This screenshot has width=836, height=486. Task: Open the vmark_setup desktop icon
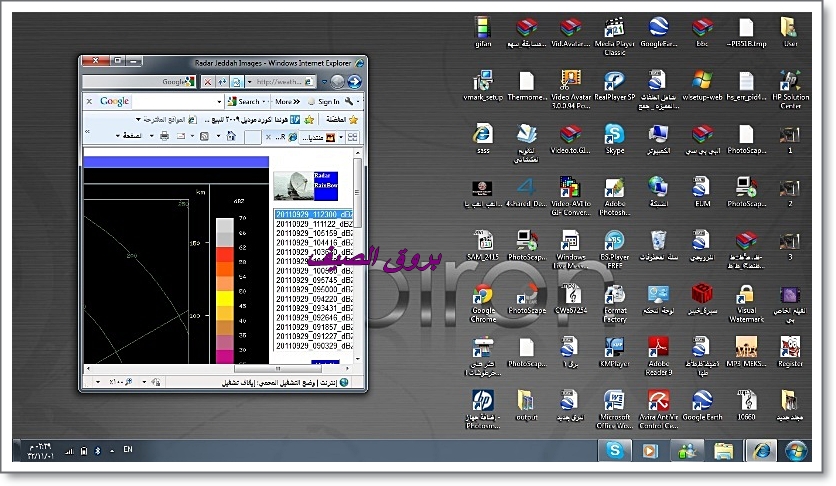pyautogui.click(x=483, y=86)
